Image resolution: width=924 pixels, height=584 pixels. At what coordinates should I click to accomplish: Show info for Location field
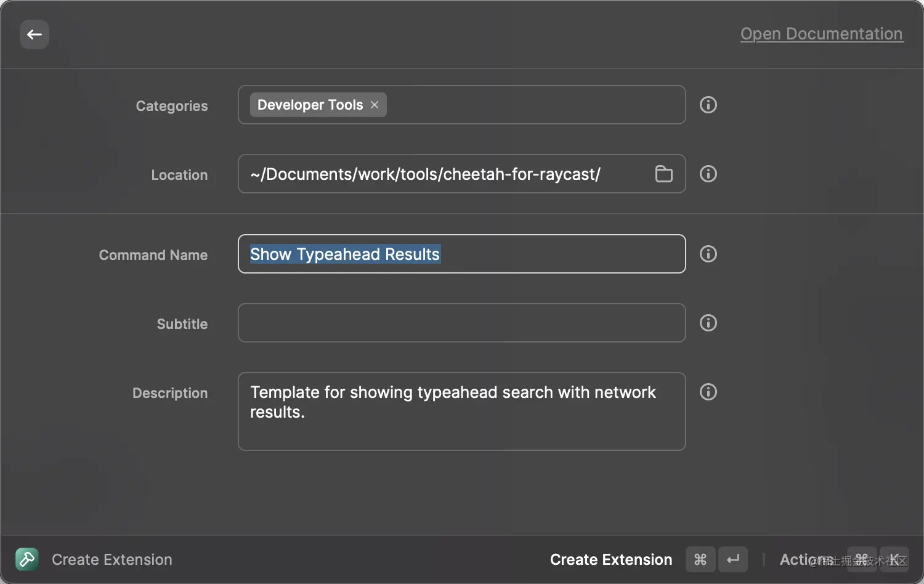[708, 174]
